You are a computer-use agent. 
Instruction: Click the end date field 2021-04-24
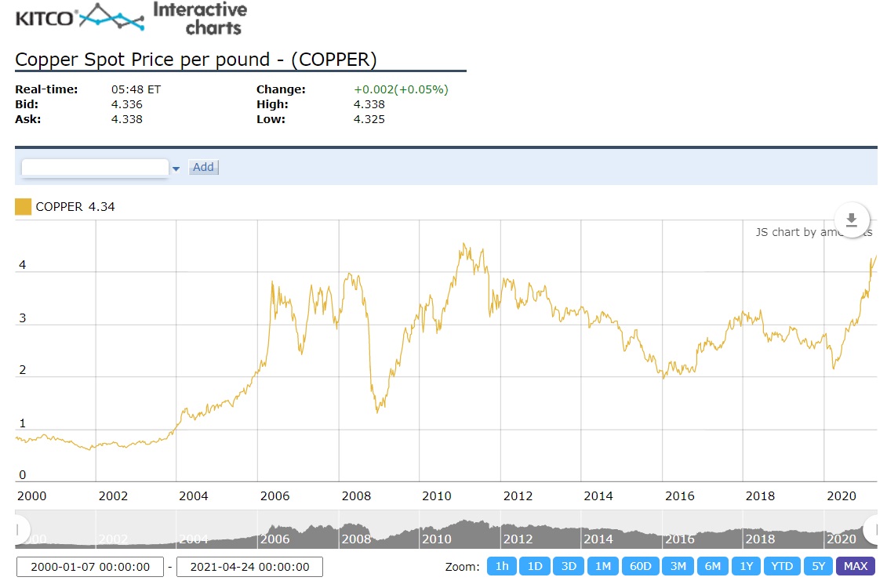tap(249, 567)
